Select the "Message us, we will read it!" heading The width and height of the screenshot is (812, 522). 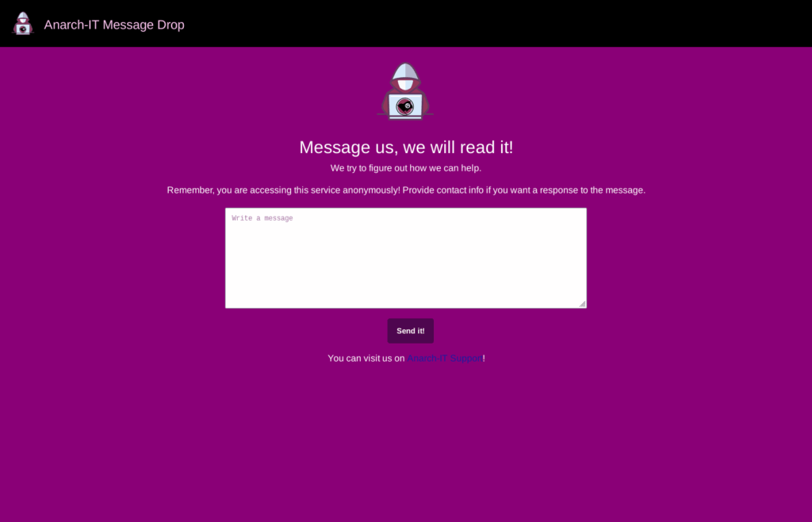(406, 147)
